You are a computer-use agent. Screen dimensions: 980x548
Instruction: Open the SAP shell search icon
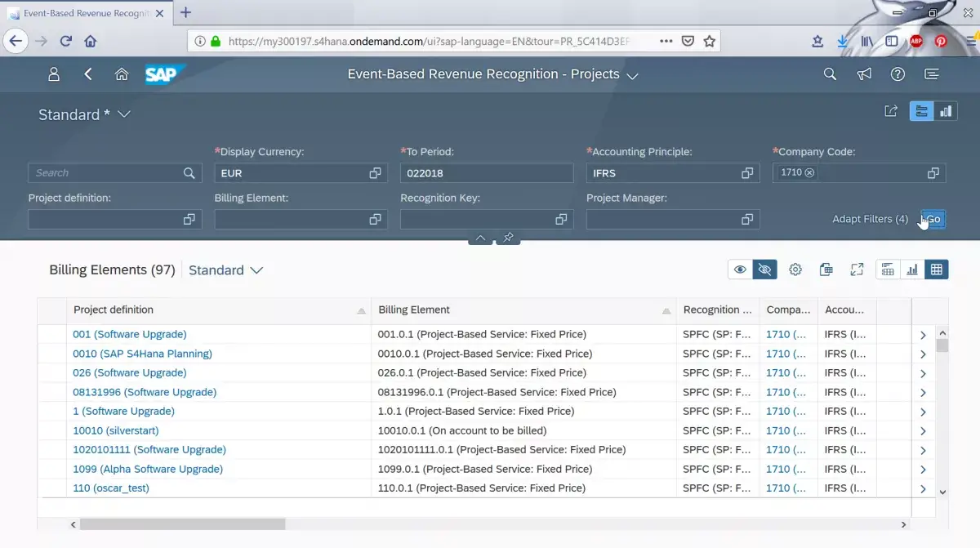click(830, 74)
